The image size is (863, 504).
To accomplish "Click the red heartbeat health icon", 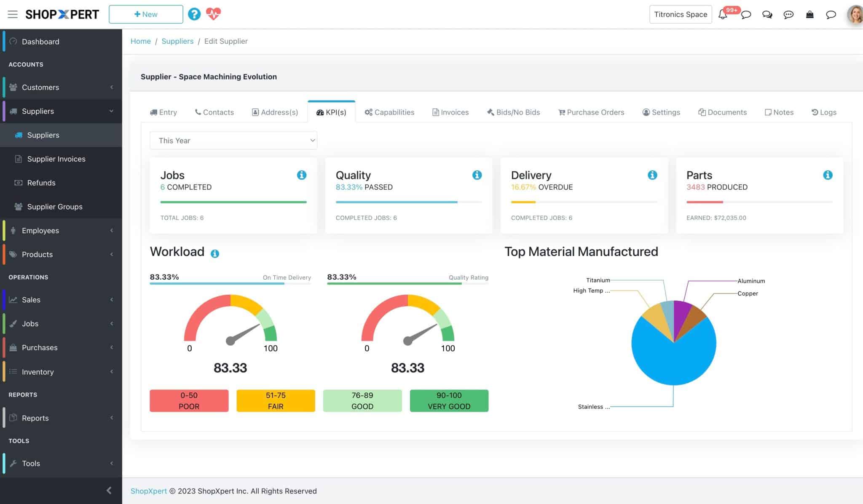I will tap(213, 14).
